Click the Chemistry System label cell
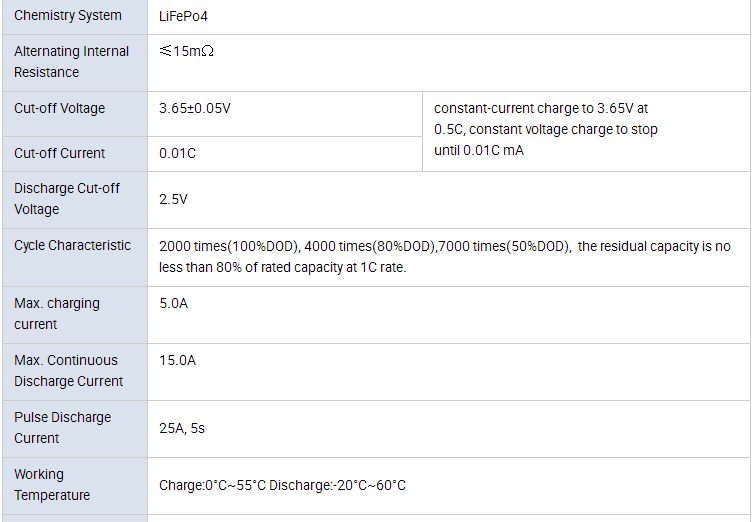The height and width of the screenshot is (522, 755). [x=68, y=16]
